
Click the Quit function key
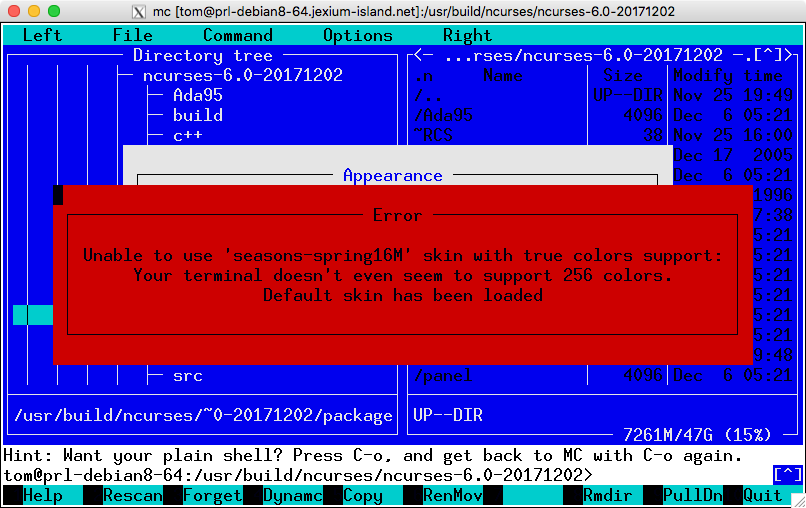point(763,496)
